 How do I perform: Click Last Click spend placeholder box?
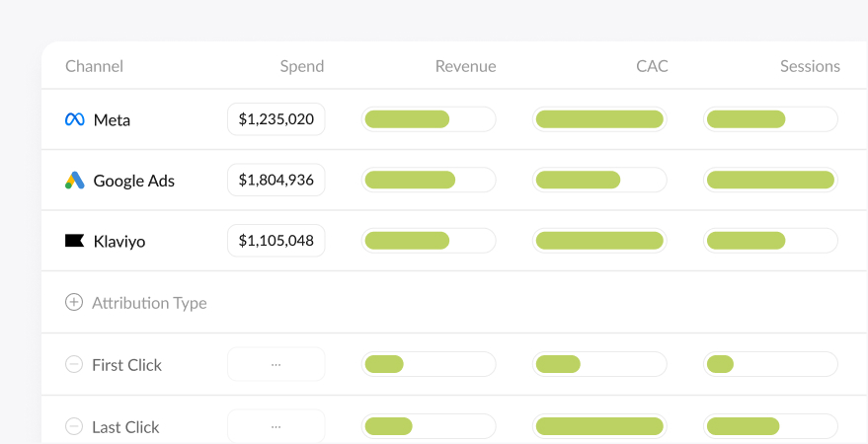pos(276,426)
